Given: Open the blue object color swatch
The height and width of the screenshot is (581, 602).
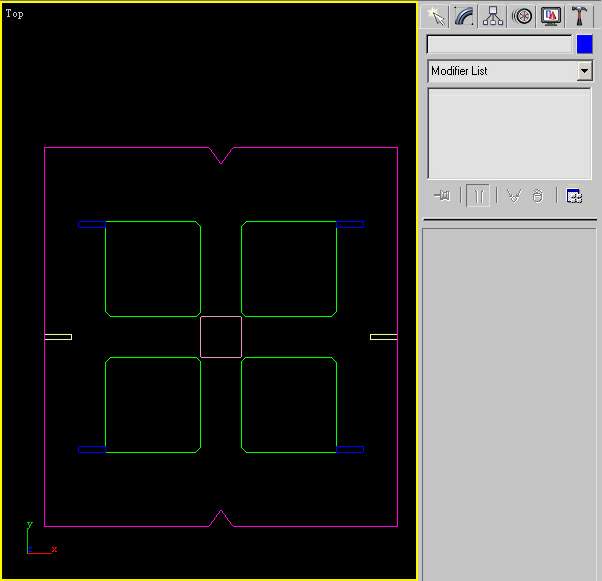Looking at the screenshot, I should pos(584,45).
